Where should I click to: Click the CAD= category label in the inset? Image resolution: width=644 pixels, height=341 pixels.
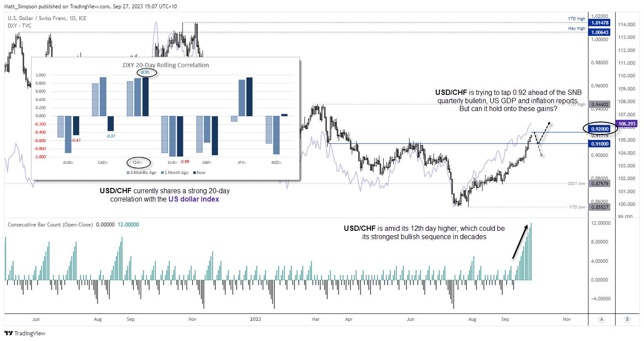pyautogui.click(x=103, y=163)
